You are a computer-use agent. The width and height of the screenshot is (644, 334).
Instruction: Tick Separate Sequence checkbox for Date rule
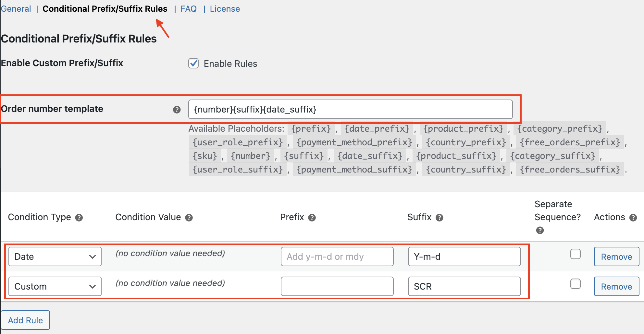tap(575, 254)
